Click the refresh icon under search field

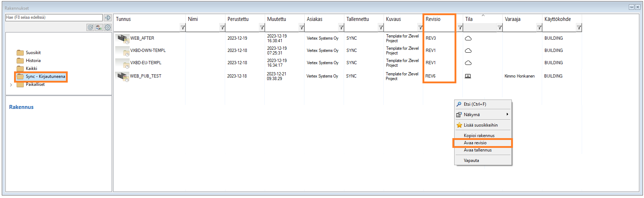click(90, 27)
